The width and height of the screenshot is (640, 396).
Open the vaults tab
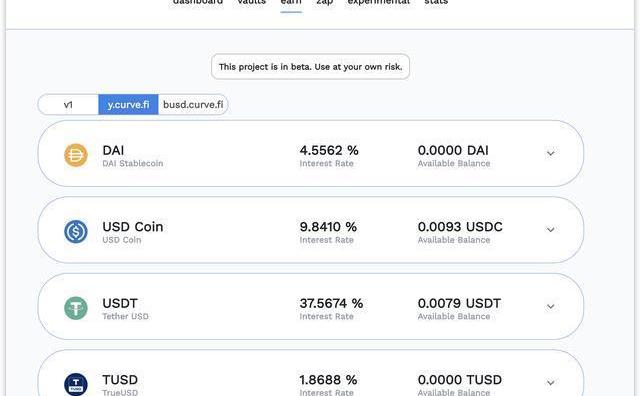pos(252,2)
